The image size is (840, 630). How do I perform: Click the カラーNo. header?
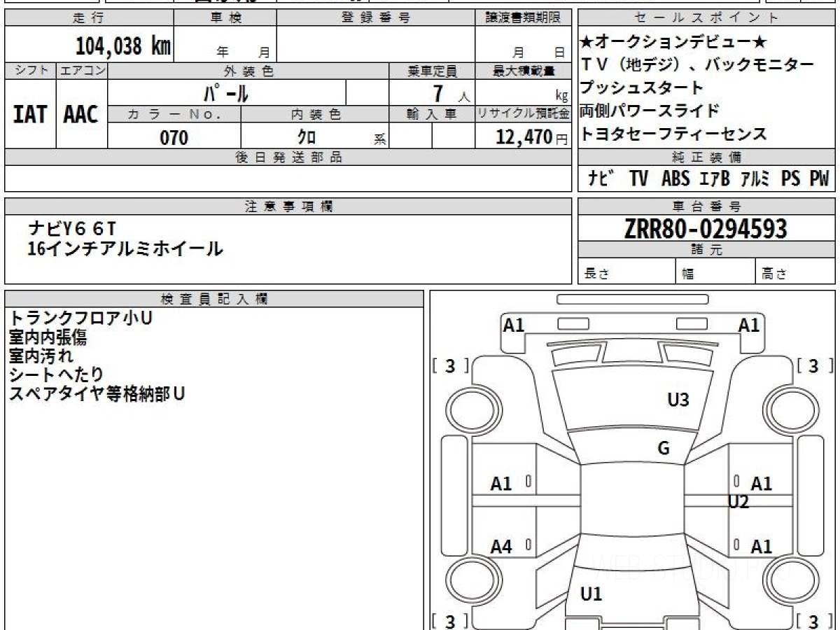pyautogui.click(x=174, y=114)
